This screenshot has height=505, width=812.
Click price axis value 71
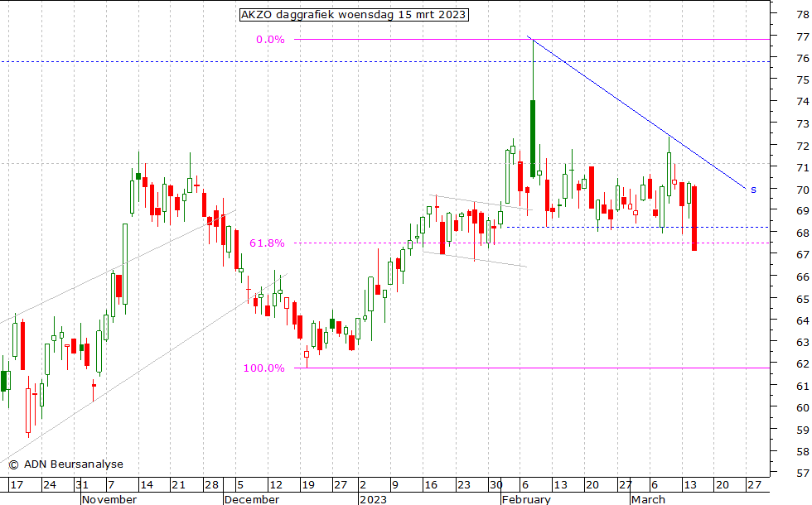pos(803,167)
